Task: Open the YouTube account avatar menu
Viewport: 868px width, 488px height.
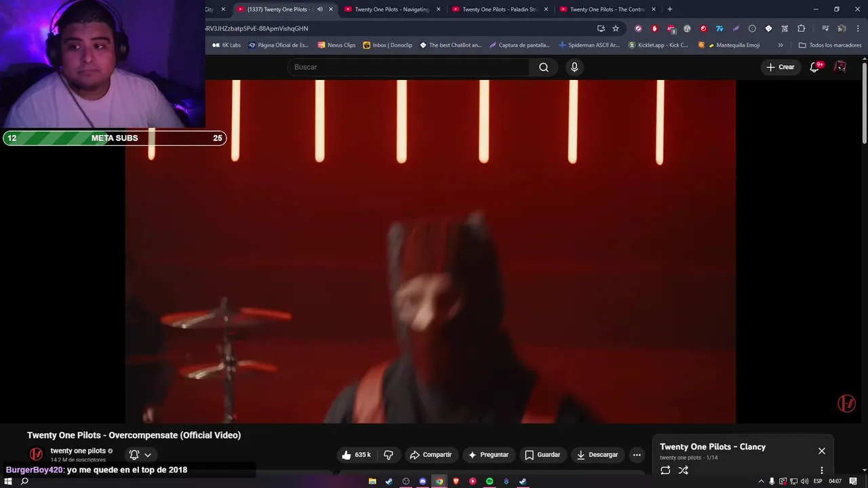Action: (x=840, y=66)
